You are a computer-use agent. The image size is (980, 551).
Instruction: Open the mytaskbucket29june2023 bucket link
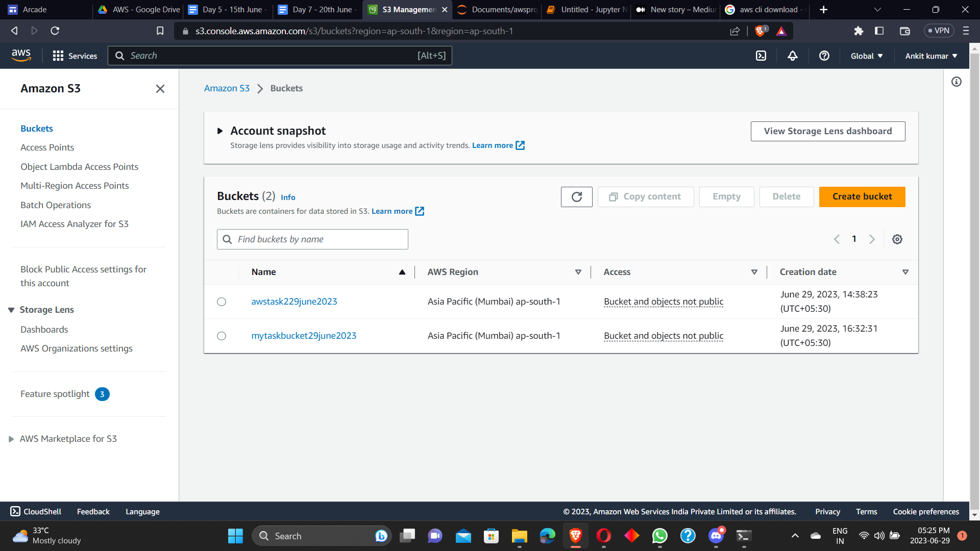(x=304, y=336)
